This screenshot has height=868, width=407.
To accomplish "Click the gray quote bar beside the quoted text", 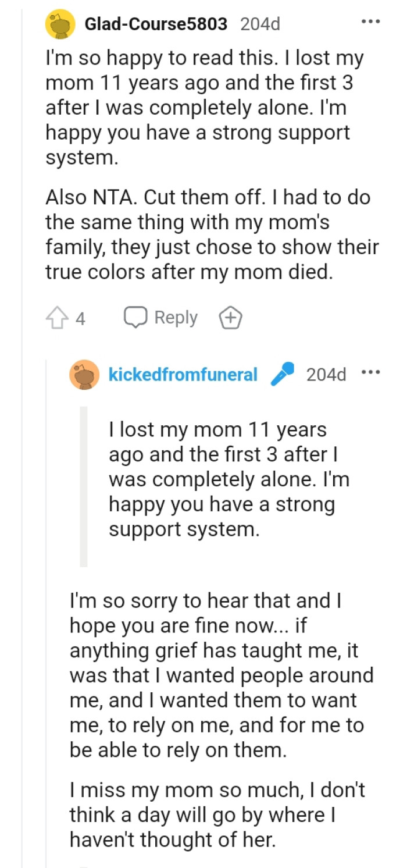I will tap(83, 483).
